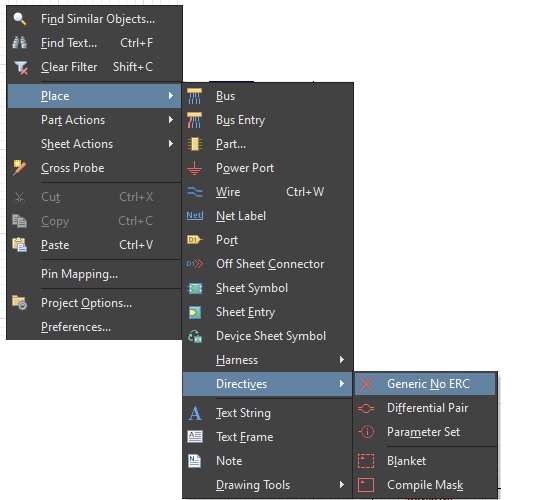Click the Bus icon in Place submenu
The width and height of the screenshot is (535, 500).
pos(194,96)
